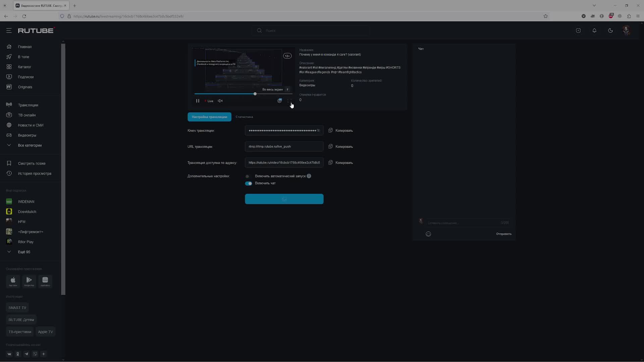Enable the автоматический запуск toggle
Image resolution: width=644 pixels, height=362 pixels.
coord(248,176)
